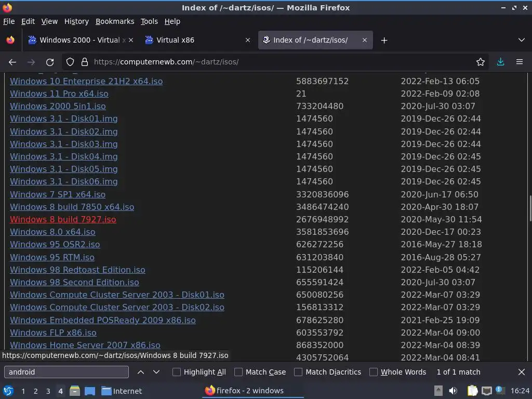
Task: Click Windows Home Server 2007 x86.iso
Action: pos(85,345)
